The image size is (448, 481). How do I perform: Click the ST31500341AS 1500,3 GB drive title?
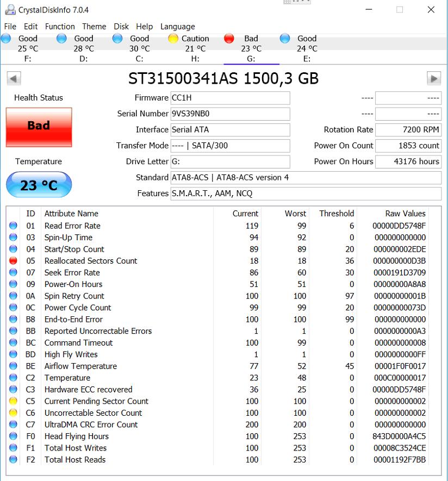pos(223,78)
